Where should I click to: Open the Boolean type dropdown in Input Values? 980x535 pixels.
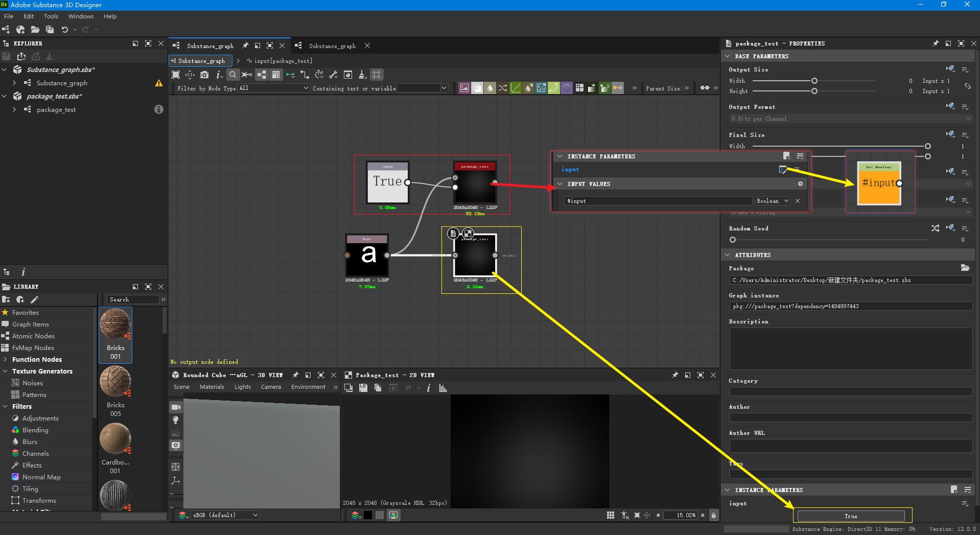[772, 200]
